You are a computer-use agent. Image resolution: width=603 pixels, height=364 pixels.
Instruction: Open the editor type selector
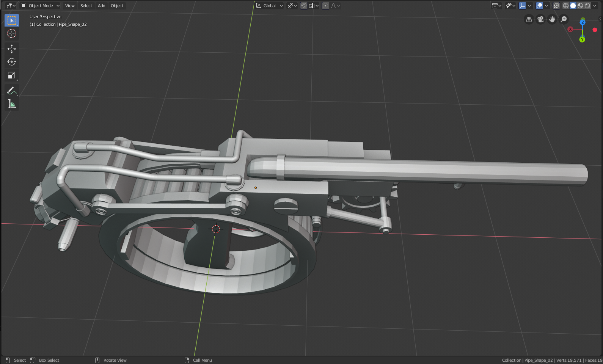pyautogui.click(x=11, y=6)
